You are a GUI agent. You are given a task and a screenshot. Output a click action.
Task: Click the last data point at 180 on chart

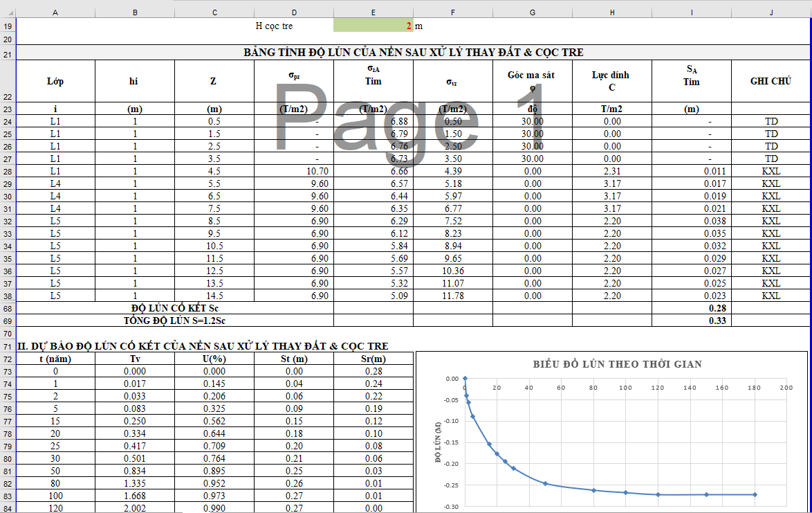point(754,494)
